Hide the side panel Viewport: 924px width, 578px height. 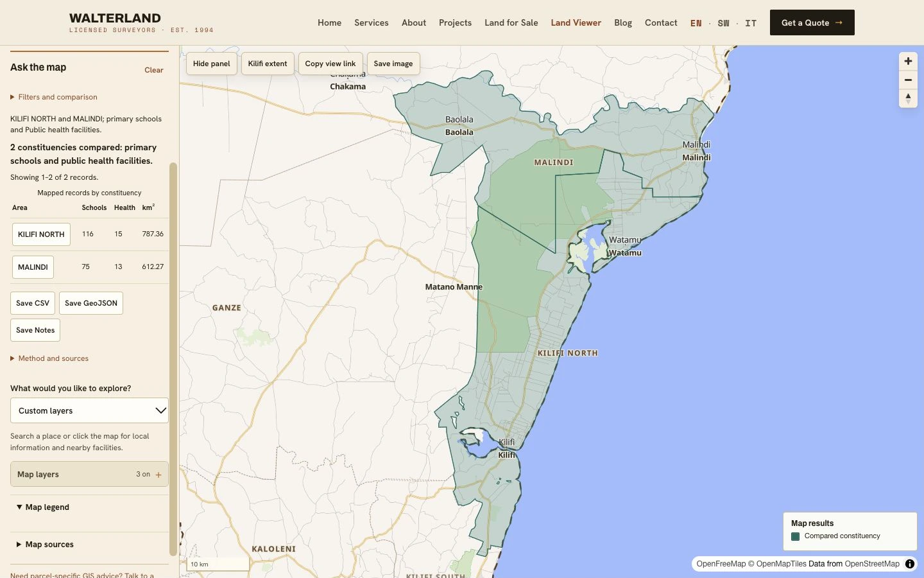(x=211, y=64)
